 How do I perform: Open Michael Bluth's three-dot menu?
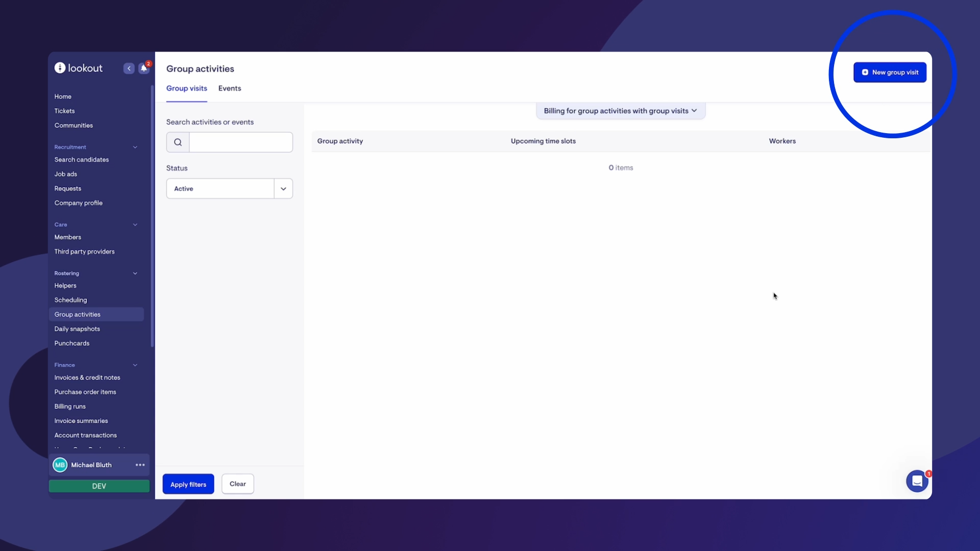pos(140,465)
